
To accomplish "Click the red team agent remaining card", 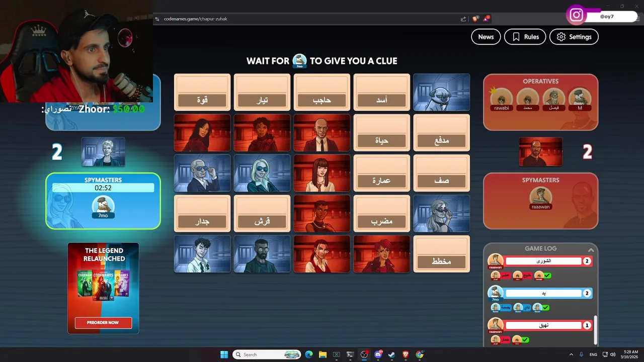I will 540,152.
